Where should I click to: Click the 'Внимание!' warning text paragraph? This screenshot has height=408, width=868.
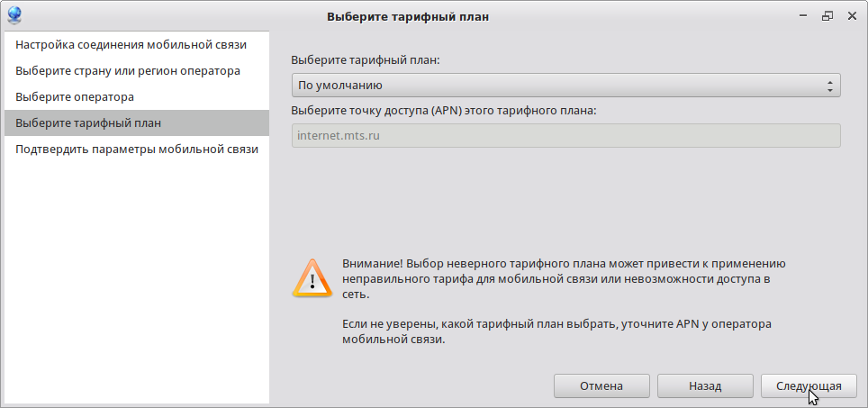tap(565, 279)
